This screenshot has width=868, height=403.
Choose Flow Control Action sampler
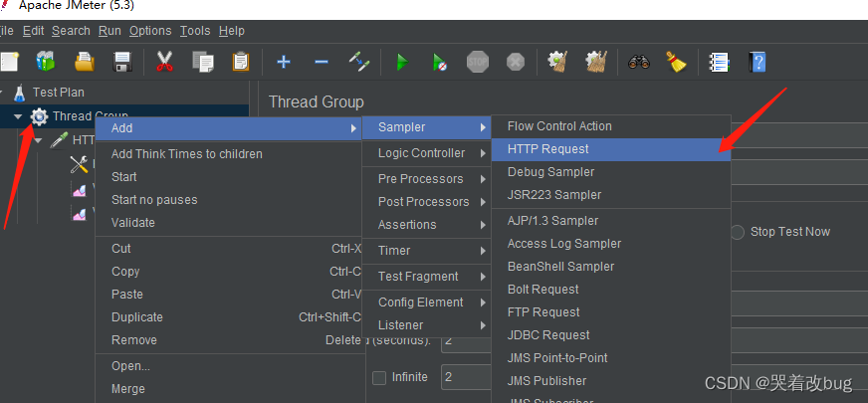pos(611,126)
